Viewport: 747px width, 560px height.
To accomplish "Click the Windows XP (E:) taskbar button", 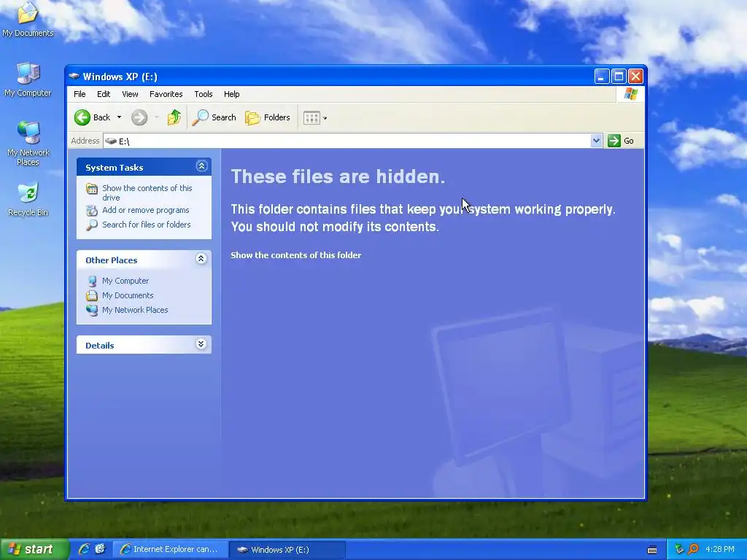I will pyautogui.click(x=287, y=549).
